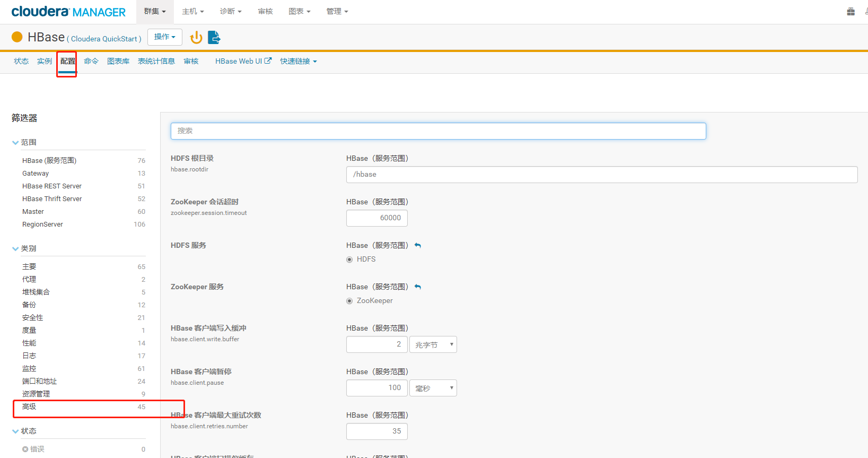
Task: Click the 搜索 configuration search box
Action: click(x=438, y=131)
